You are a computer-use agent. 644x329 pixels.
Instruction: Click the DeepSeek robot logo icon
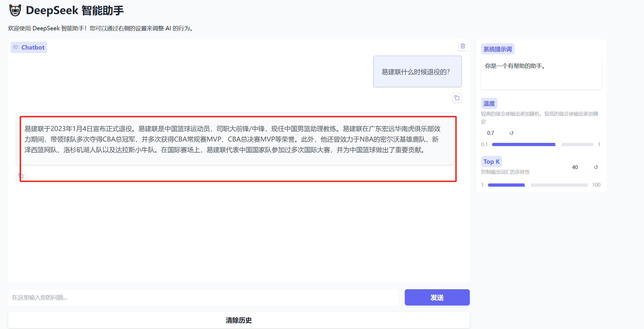15,11
